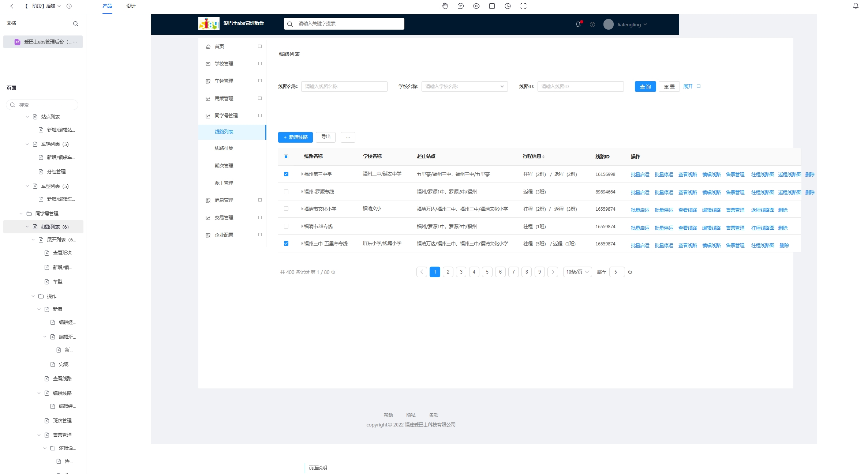This screenshot has width=868, height=474.
Task: Click the next page arrow
Action: coord(553,272)
